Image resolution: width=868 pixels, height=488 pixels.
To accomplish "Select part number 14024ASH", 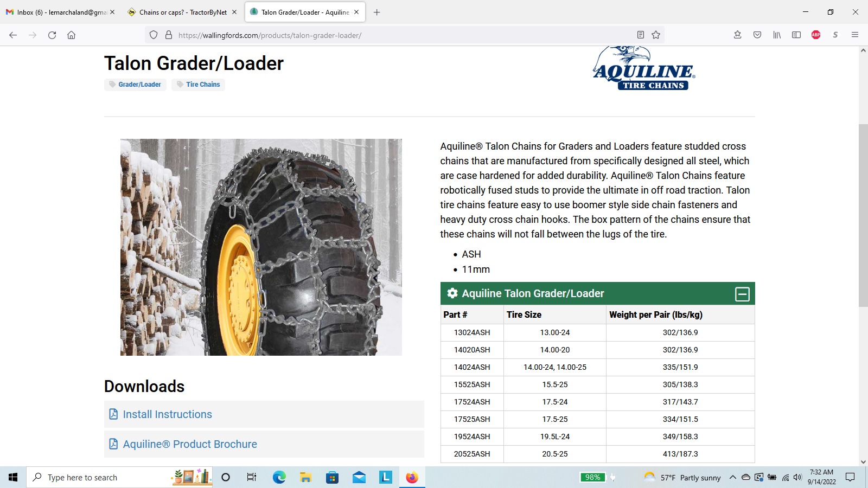I will click(472, 367).
